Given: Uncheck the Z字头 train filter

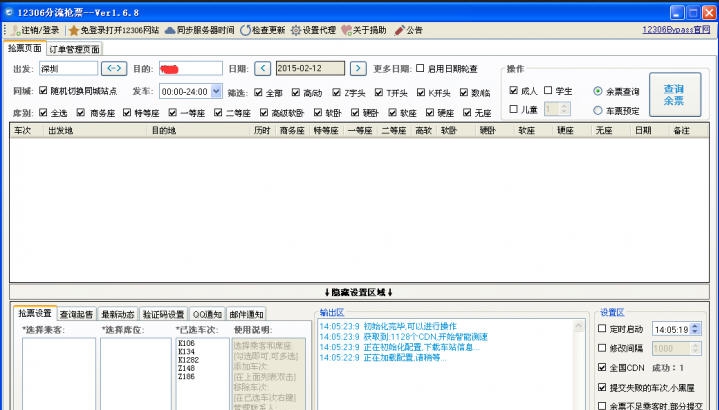Looking at the screenshot, I should pos(337,93).
